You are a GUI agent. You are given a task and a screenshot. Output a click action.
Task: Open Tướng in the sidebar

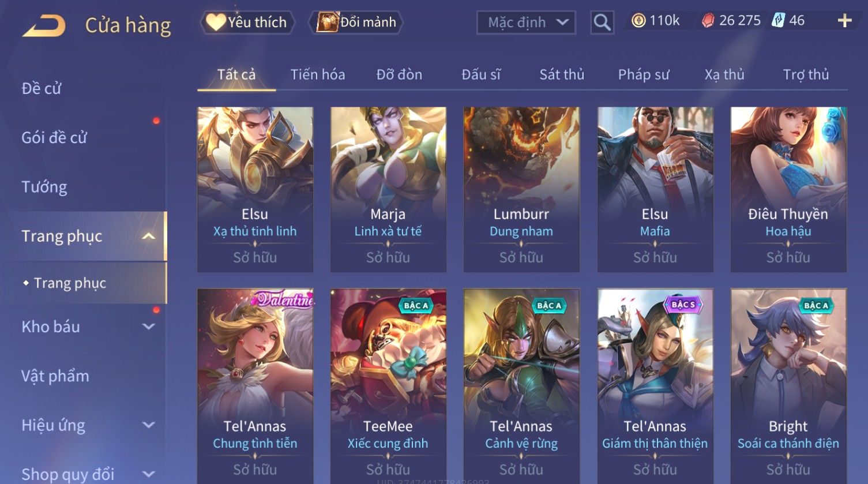point(44,187)
